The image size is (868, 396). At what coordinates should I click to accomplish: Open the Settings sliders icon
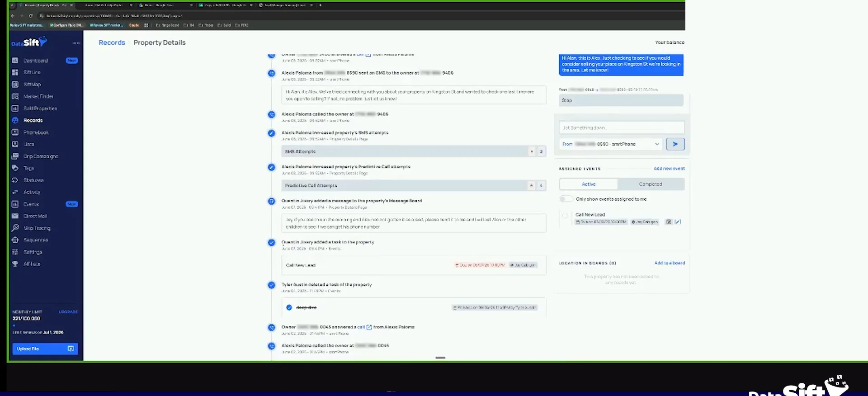tap(15, 252)
